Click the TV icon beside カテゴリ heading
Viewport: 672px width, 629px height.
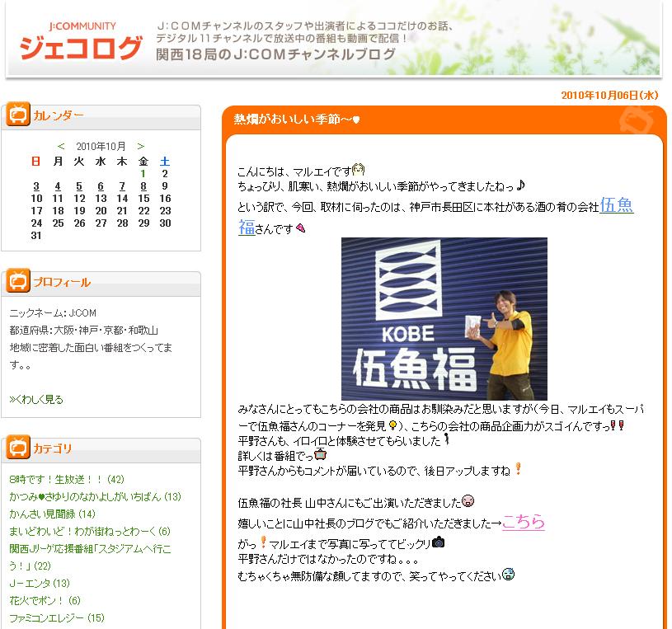pyautogui.click(x=18, y=447)
